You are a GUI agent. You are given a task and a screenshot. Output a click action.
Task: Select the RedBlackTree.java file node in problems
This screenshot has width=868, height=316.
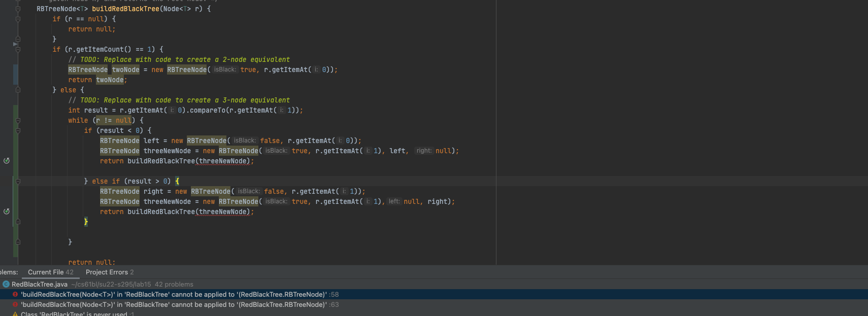pos(40,285)
